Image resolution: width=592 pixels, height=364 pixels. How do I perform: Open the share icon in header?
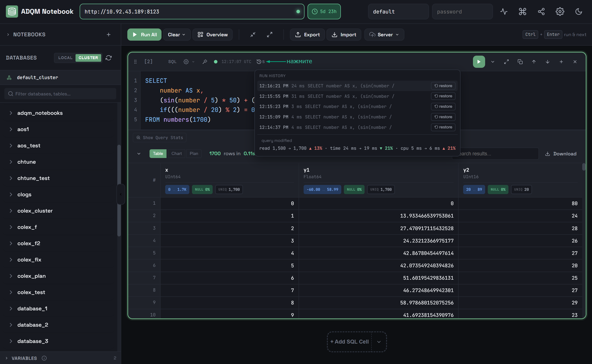pos(541,12)
